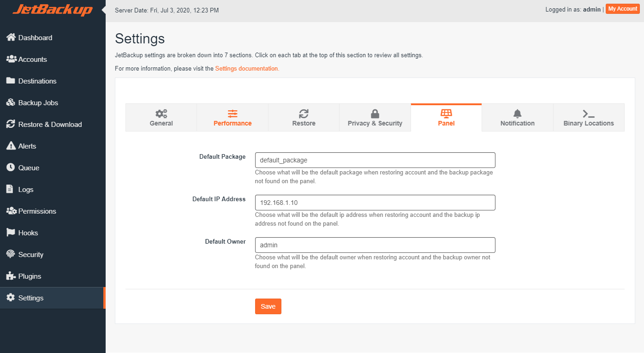Open the Binary Locations tab label

click(589, 123)
